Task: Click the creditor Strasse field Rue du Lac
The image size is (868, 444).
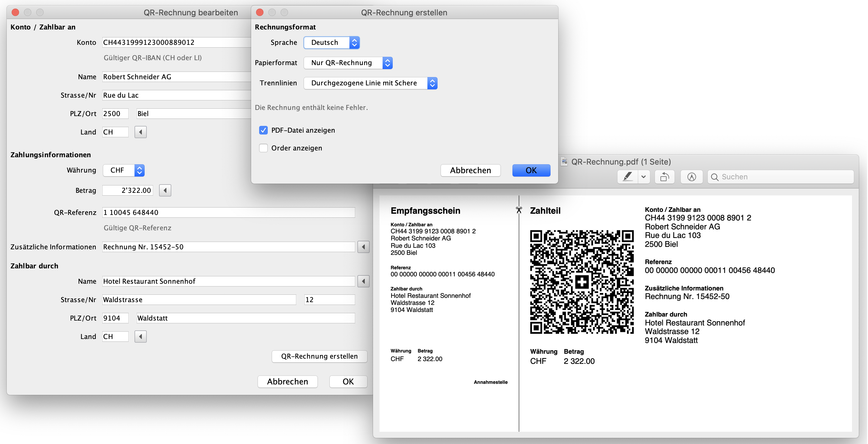Action: click(x=177, y=95)
